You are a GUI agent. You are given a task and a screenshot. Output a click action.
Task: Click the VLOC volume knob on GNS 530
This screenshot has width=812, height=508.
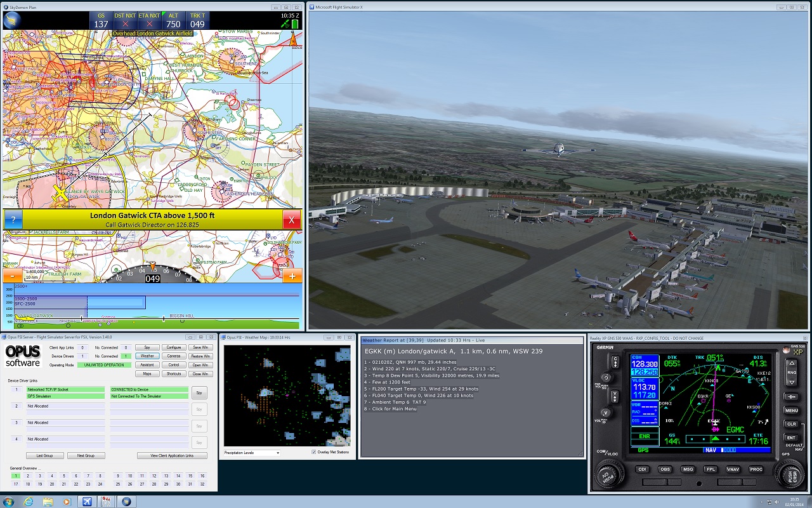tap(605, 413)
